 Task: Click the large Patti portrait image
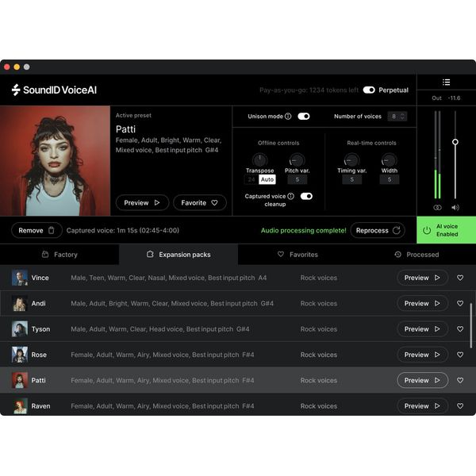tap(55, 161)
